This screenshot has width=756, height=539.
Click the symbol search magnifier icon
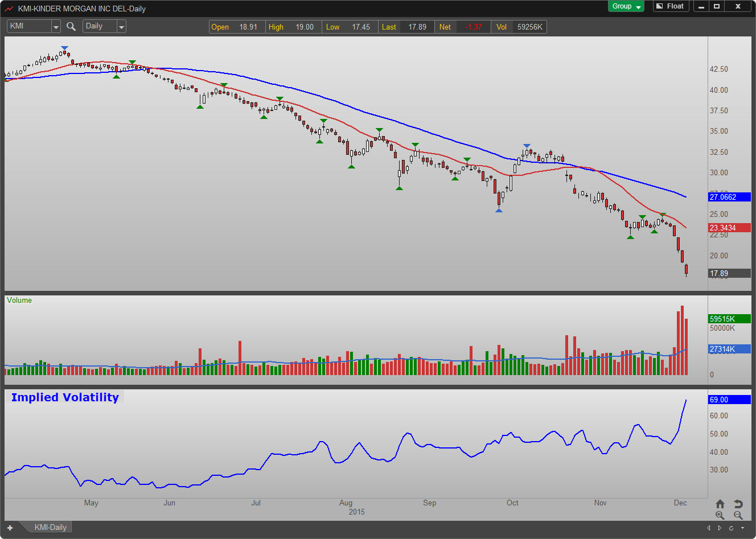(x=71, y=26)
